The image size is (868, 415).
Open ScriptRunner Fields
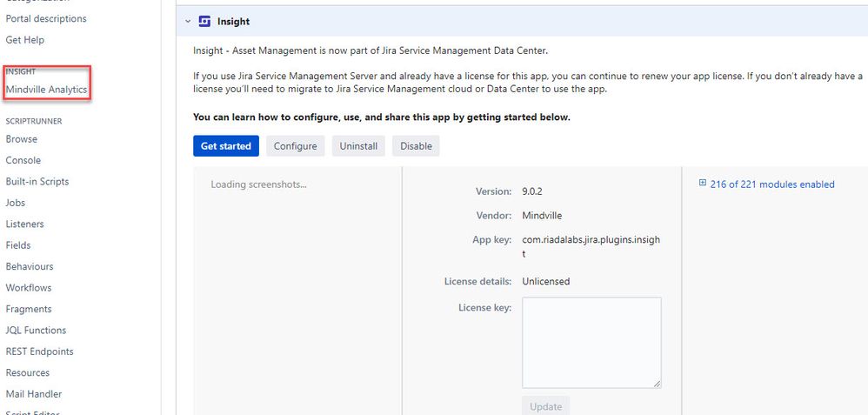pos(18,244)
